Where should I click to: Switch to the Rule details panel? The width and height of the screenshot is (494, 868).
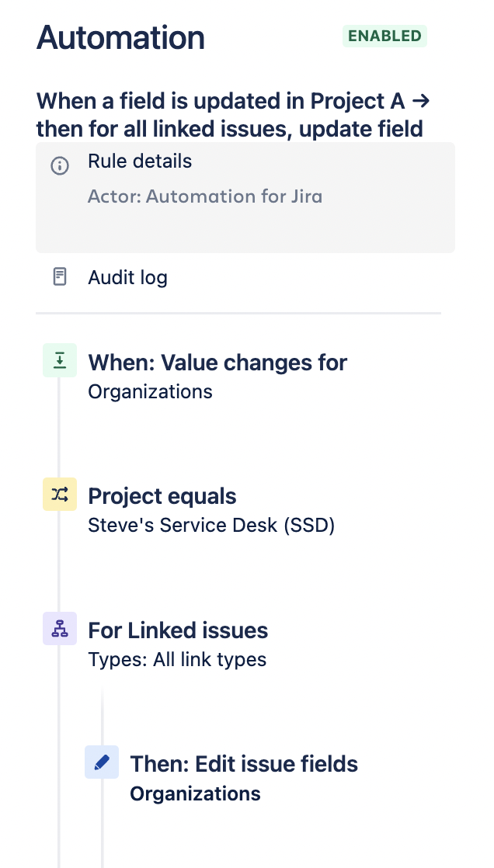coord(138,161)
